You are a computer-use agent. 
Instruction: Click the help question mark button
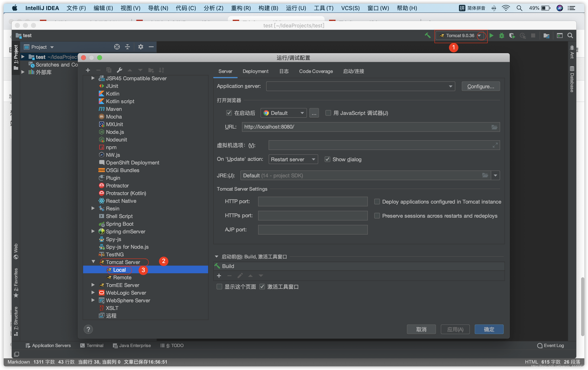88,329
